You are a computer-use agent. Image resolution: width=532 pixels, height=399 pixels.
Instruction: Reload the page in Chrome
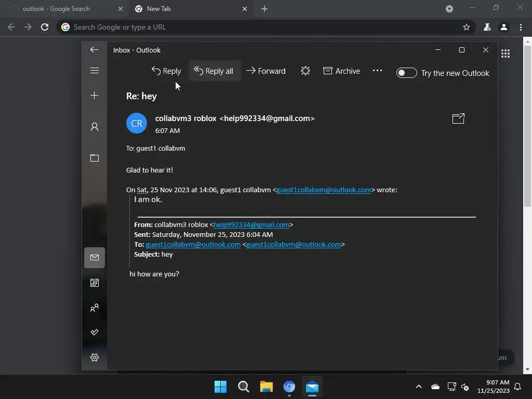pos(45,27)
